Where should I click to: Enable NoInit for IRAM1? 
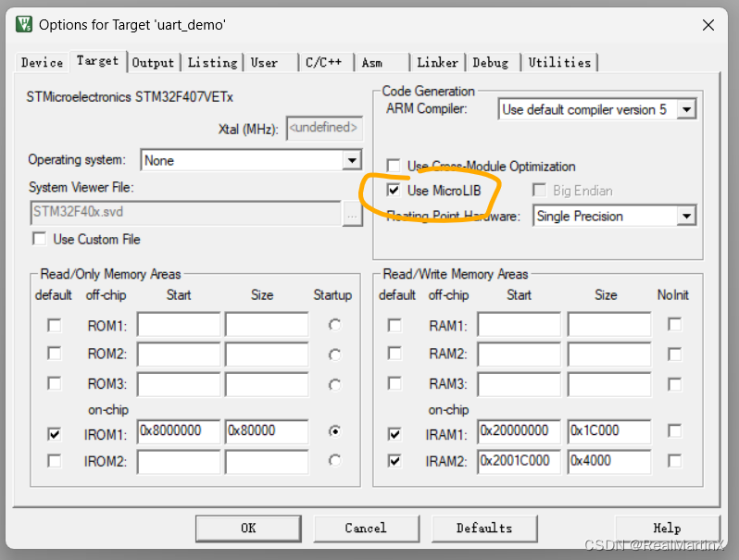[674, 430]
